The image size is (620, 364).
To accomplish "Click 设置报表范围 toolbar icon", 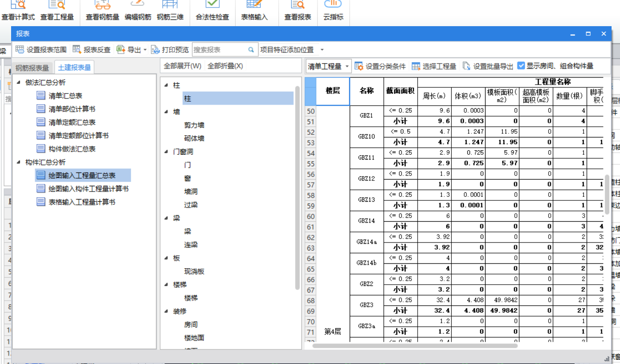I will 20,50.
